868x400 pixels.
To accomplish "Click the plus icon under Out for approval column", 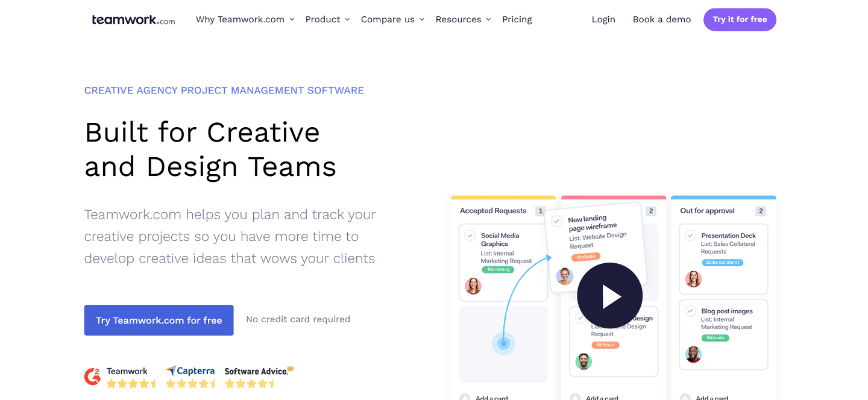I will click(684, 397).
